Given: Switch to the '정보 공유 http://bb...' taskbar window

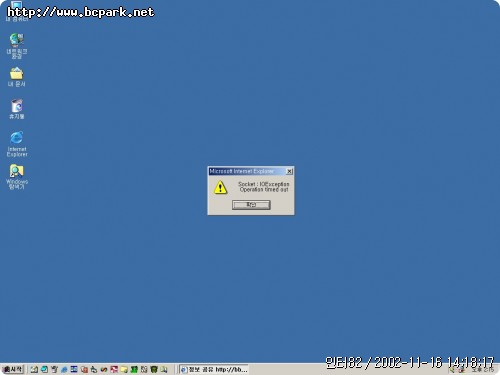Looking at the screenshot, I should click(214, 369).
